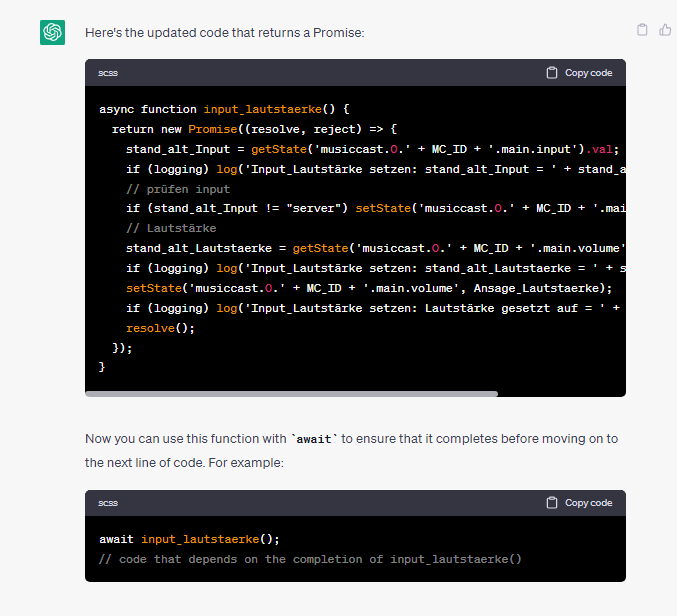This screenshot has width=677, height=616.
Task: Click the 'resolve();' line in the code
Action: pos(160,328)
